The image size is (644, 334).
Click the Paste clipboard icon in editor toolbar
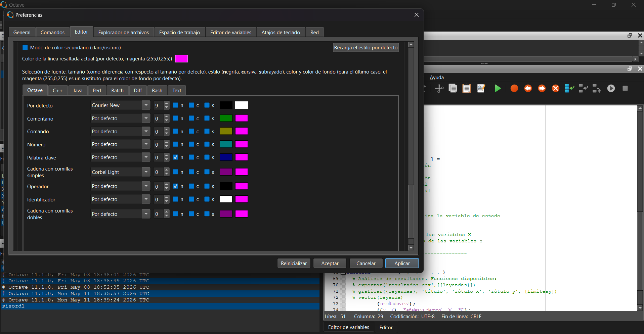tap(467, 88)
